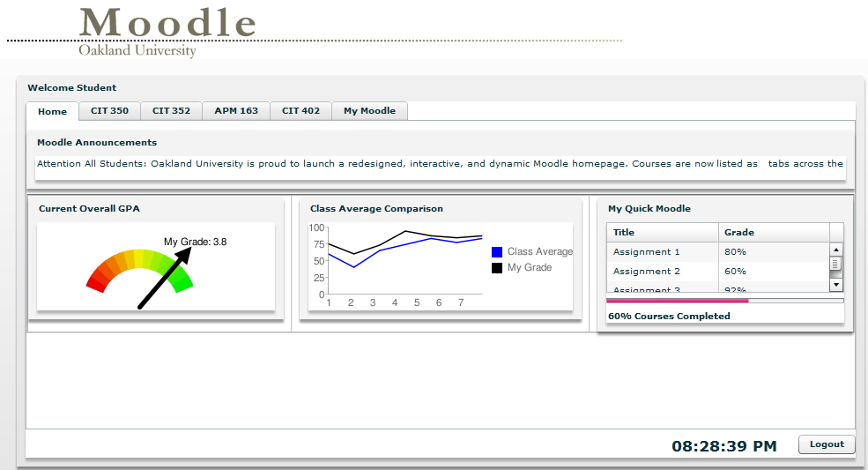
Task: Click the Title column header
Action: click(x=663, y=232)
